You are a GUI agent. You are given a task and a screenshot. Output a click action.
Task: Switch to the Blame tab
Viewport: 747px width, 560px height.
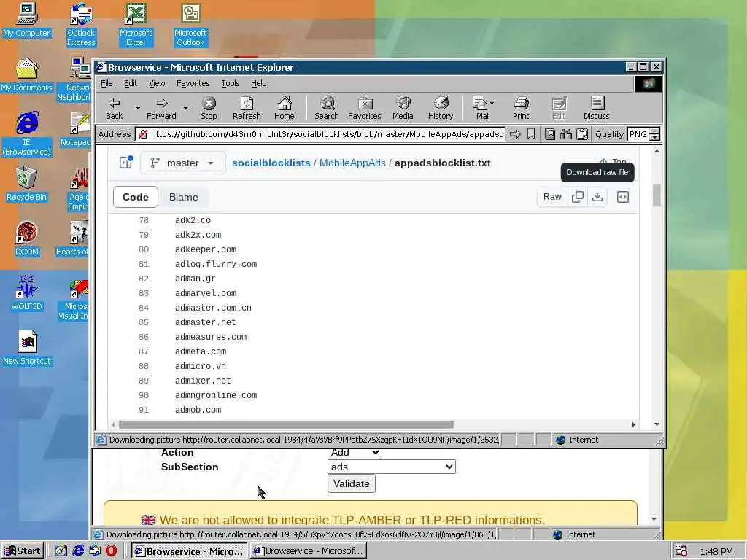coord(183,197)
